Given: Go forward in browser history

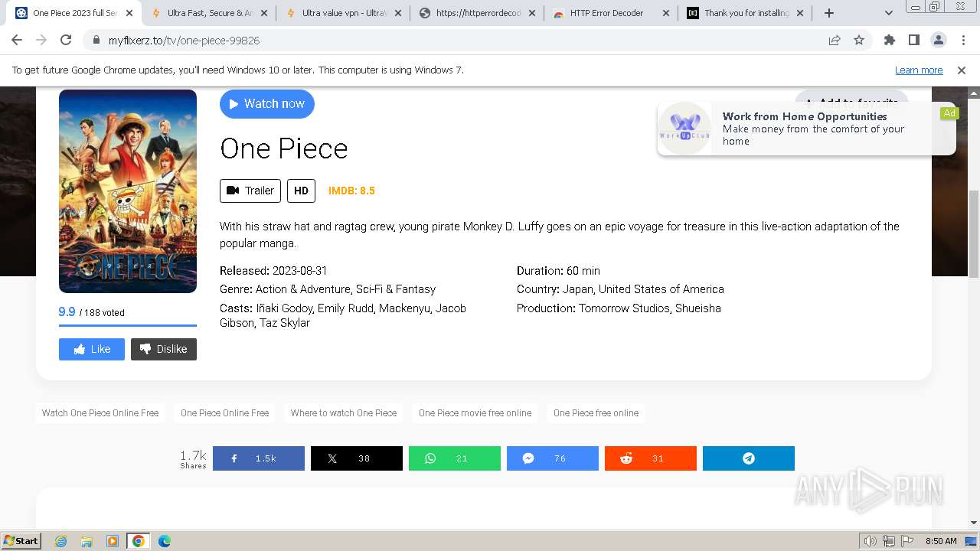Looking at the screenshot, I should pos(41,40).
